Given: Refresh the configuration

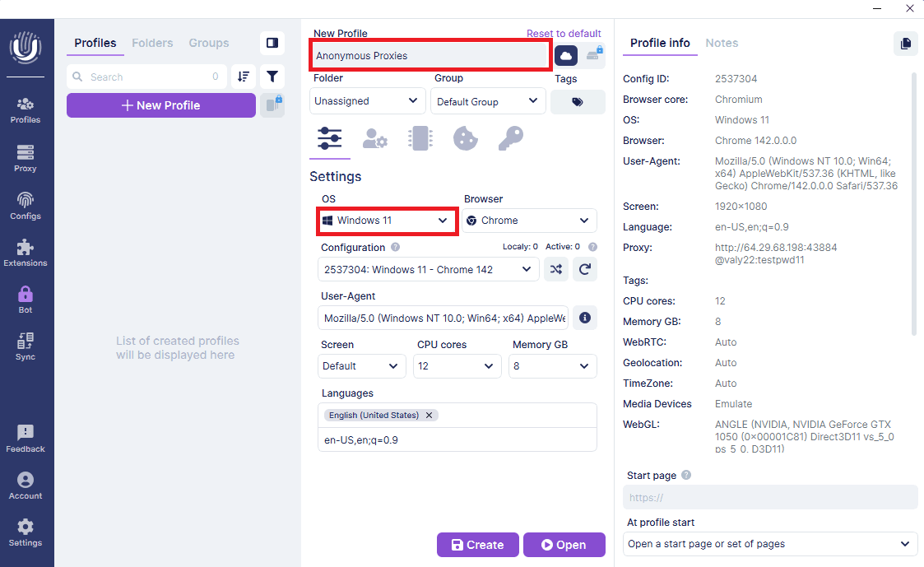Looking at the screenshot, I should click(585, 269).
